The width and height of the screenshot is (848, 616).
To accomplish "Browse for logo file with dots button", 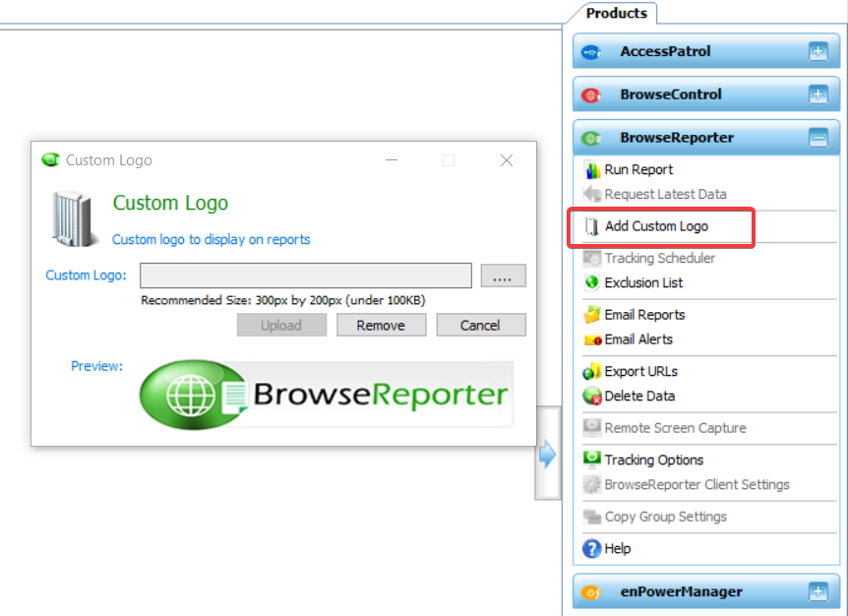I will 503,276.
